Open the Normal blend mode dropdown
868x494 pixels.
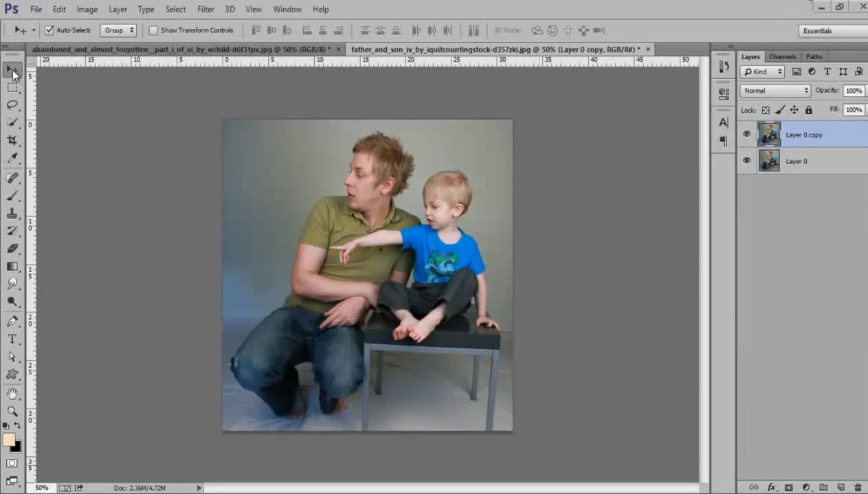775,91
